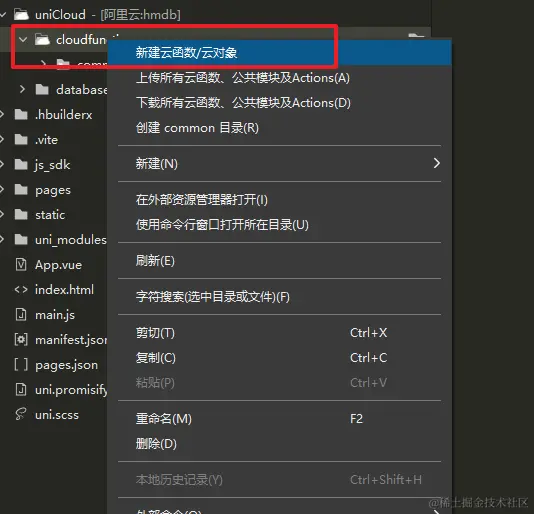Select the uni_modules folder label
534x514 pixels.
coord(71,240)
